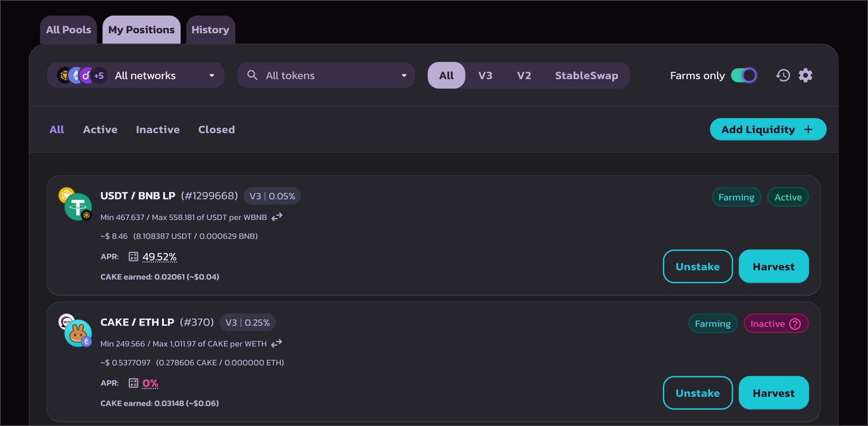
Task: Show only Active positions
Action: tap(100, 129)
